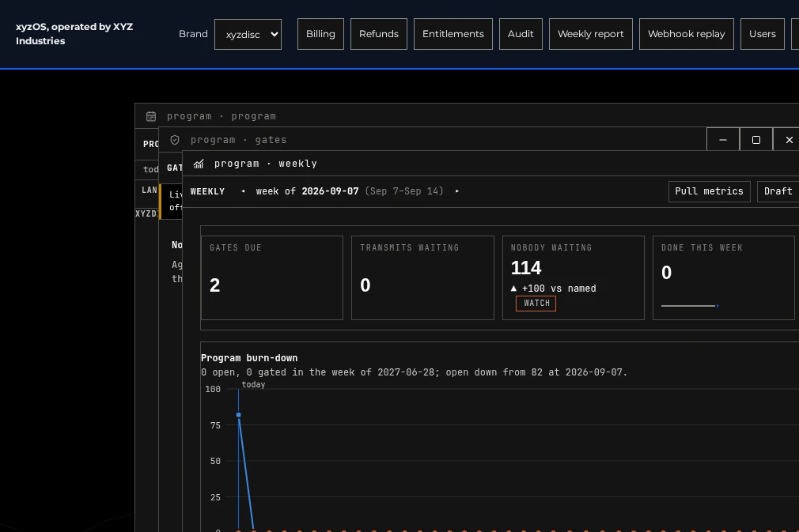Click the Pull metrics button
This screenshot has width=799, height=532.
click(709, 191)
